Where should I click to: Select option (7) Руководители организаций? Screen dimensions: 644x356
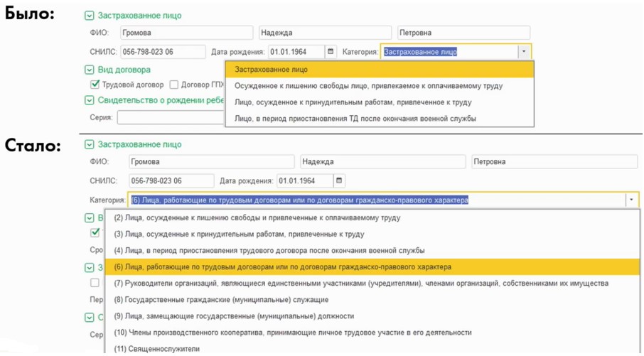(x=372, y=284)
